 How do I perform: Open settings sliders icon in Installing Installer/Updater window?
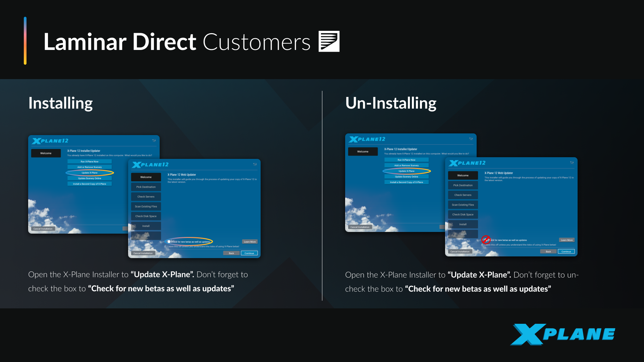154,140
